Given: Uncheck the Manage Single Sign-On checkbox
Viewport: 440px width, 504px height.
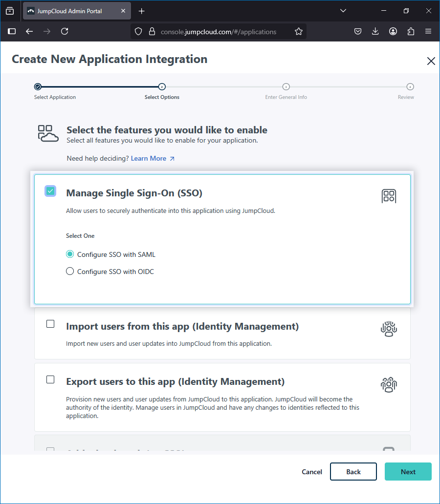Looking at the screenshot, I should pos(50,191).
